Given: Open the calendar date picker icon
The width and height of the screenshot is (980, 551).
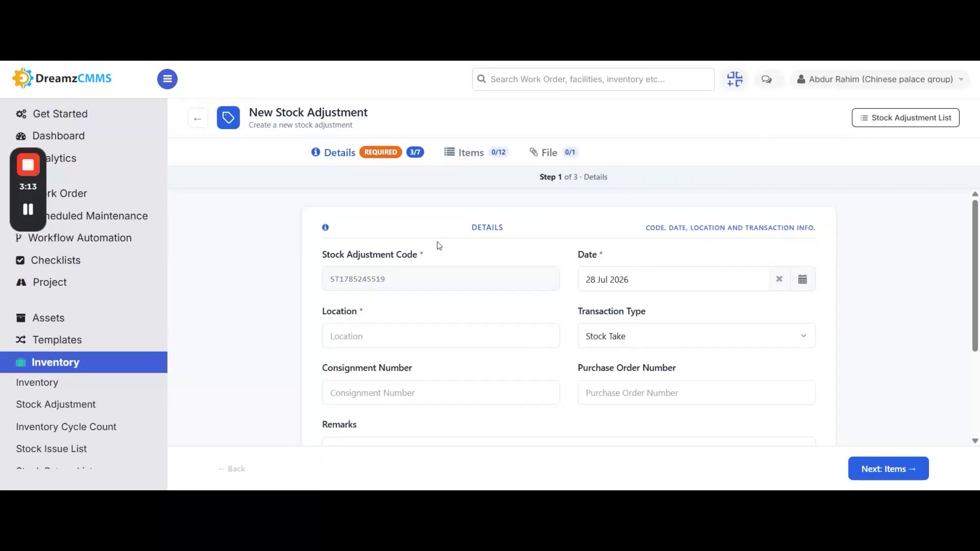Looking at the screenshot, I should click(x=802, y=279).
